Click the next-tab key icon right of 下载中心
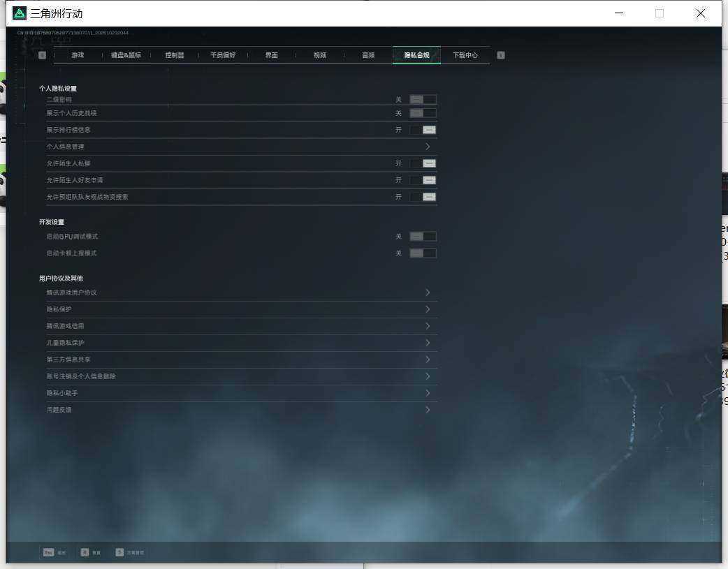Image resolution: width=728 pixels, height=569 pixels. [501, 55]
